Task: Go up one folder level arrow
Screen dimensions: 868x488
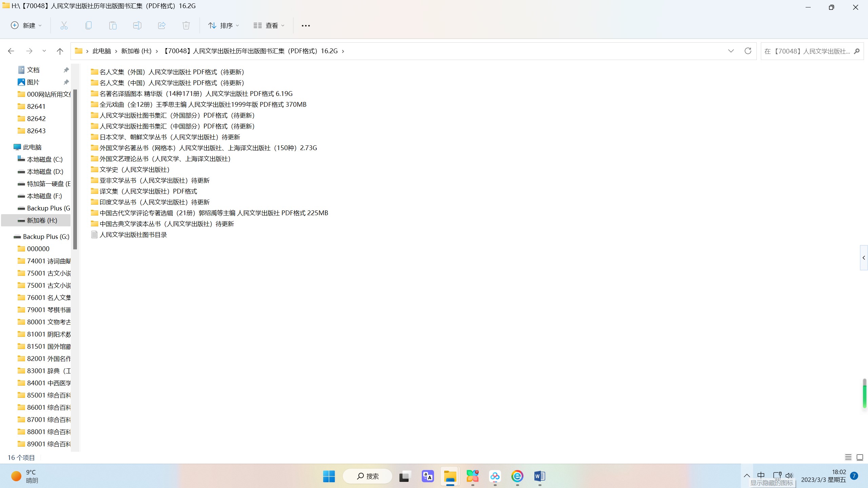Action: (60, 51)
